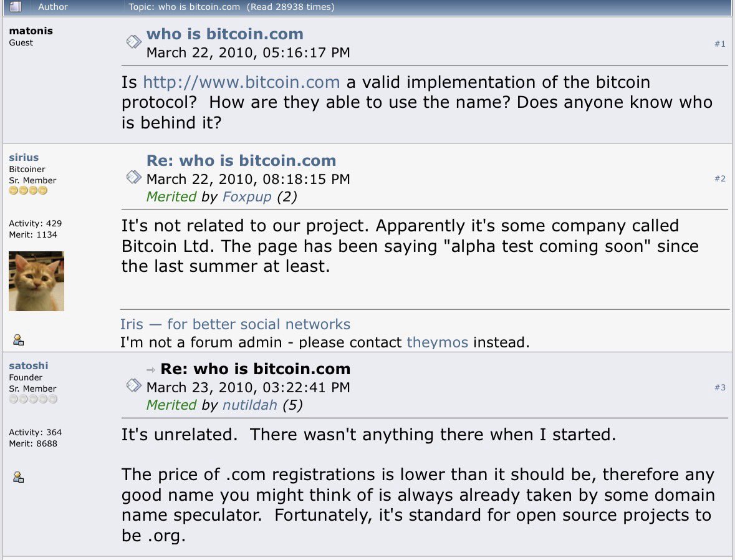Open satoshi username profile link

click(x=28, y=365)
